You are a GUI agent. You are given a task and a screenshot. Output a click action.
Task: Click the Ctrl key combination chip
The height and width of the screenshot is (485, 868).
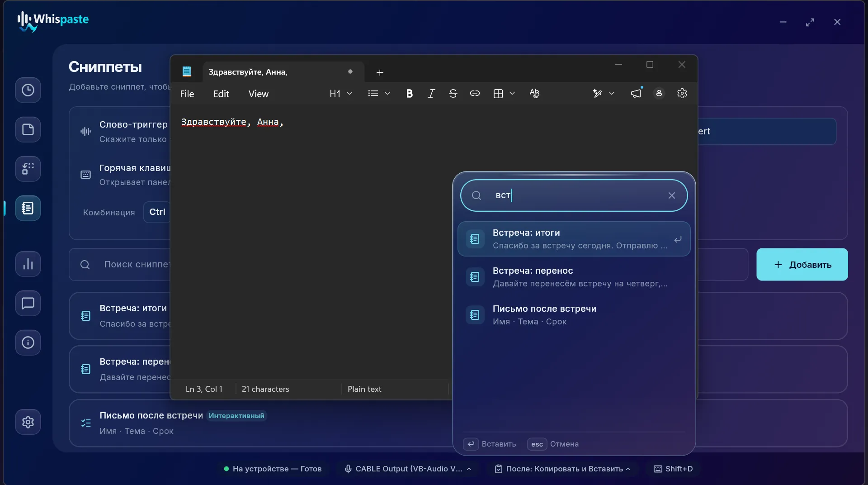coord(157,212)
